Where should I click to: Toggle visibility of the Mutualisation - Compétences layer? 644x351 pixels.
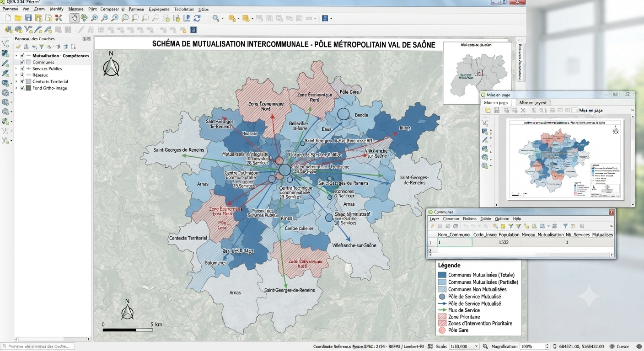[22, 56]
